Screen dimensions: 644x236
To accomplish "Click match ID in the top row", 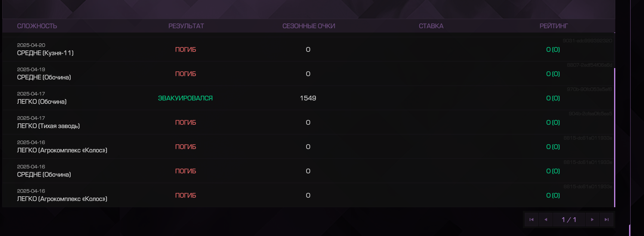I will 588,40.
